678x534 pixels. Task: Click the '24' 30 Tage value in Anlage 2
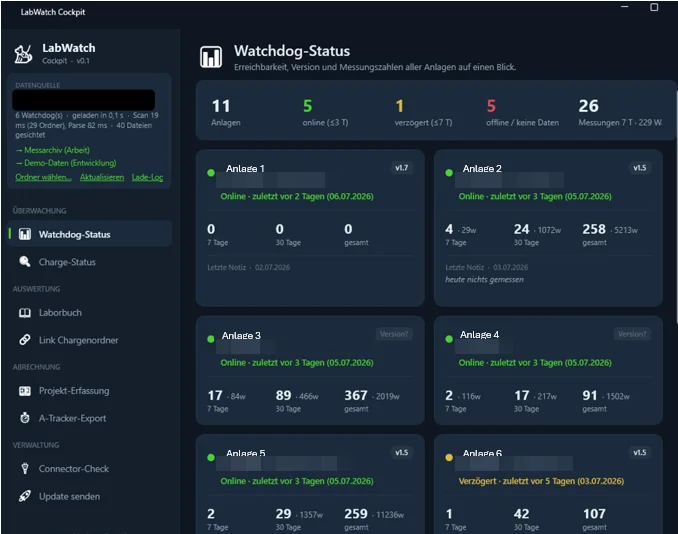521,229
